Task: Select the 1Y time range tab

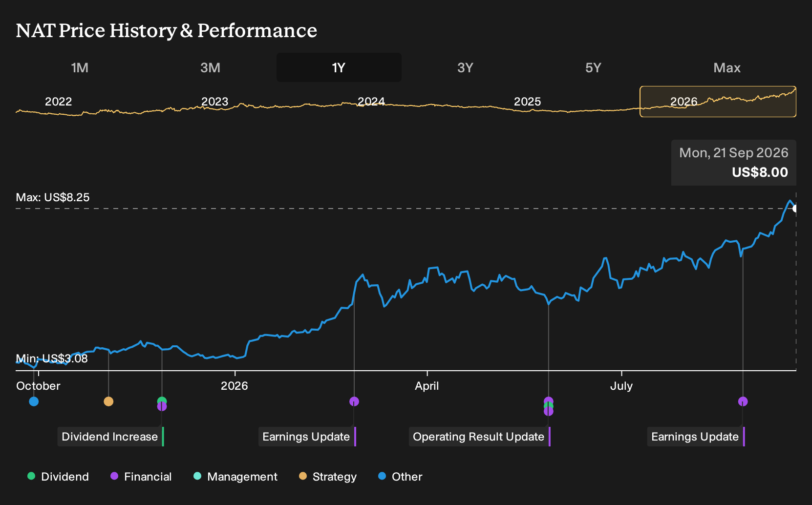Action: 339,68
